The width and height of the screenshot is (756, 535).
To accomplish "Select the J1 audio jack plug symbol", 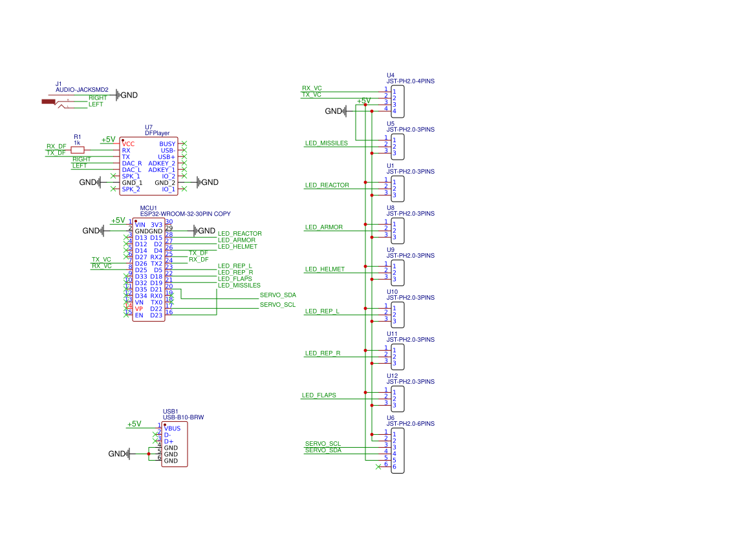I will coord(49,101).
